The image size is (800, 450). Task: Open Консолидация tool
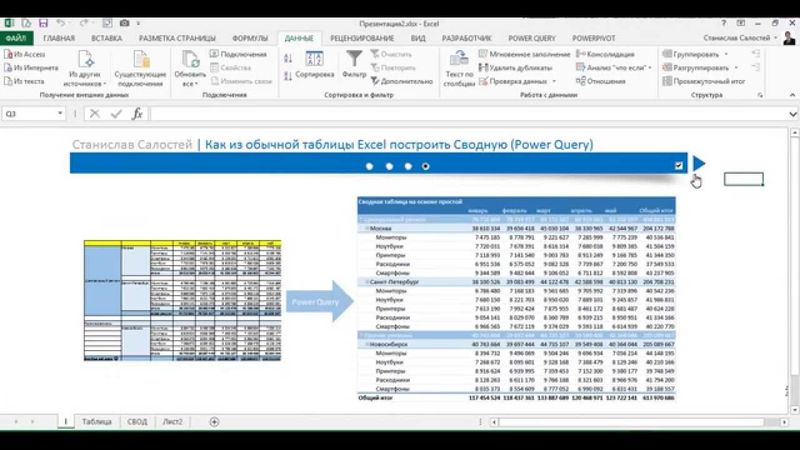pyautogui.click(x=605, y=54)
